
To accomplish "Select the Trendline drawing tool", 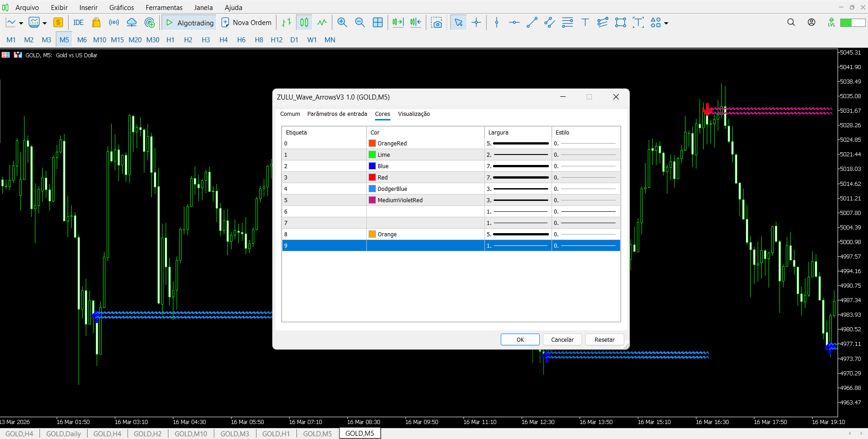I will [x=532, y=22].
